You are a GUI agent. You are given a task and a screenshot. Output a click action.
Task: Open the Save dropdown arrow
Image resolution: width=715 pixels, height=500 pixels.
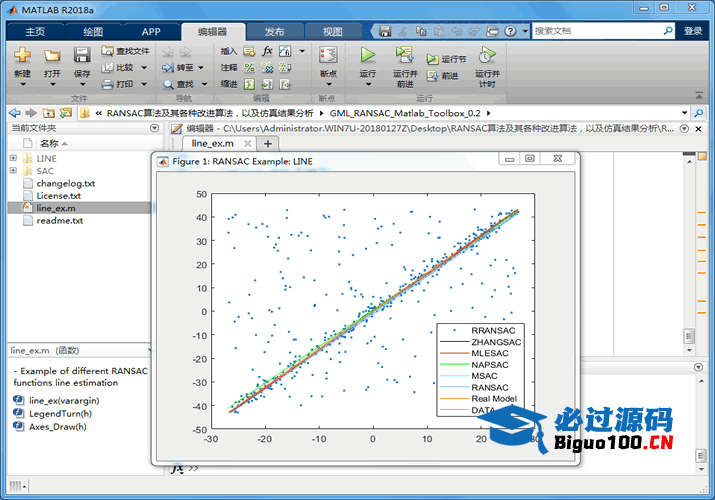point(83,84)
